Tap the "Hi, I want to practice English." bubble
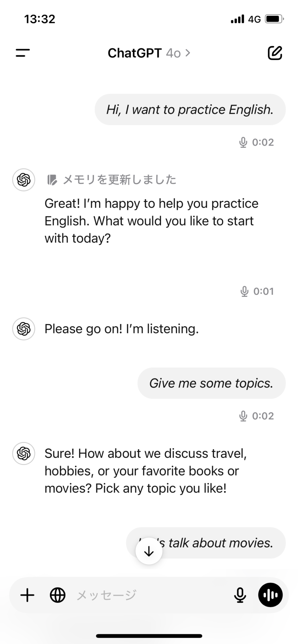 point(190,110)
